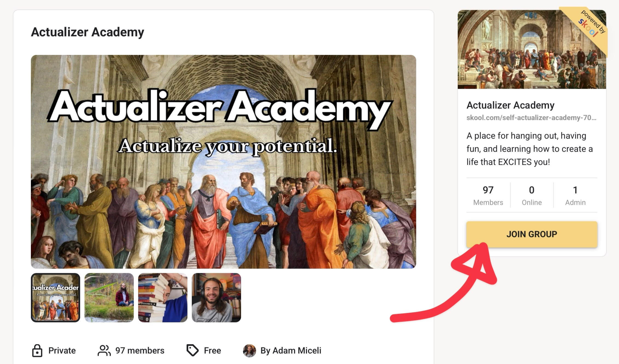Click the sidebar School of Athens cover image

tap(532, 50)
